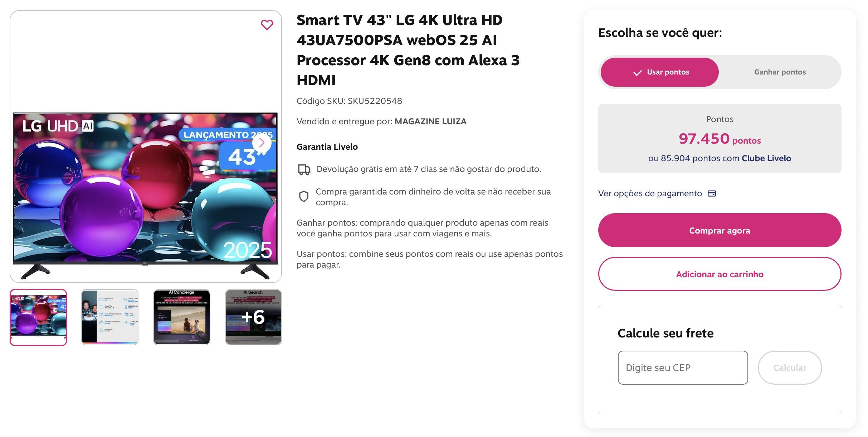Switch to Ganhar pontos option
This screenshot has height=437, width=868.
click(780, 72)
